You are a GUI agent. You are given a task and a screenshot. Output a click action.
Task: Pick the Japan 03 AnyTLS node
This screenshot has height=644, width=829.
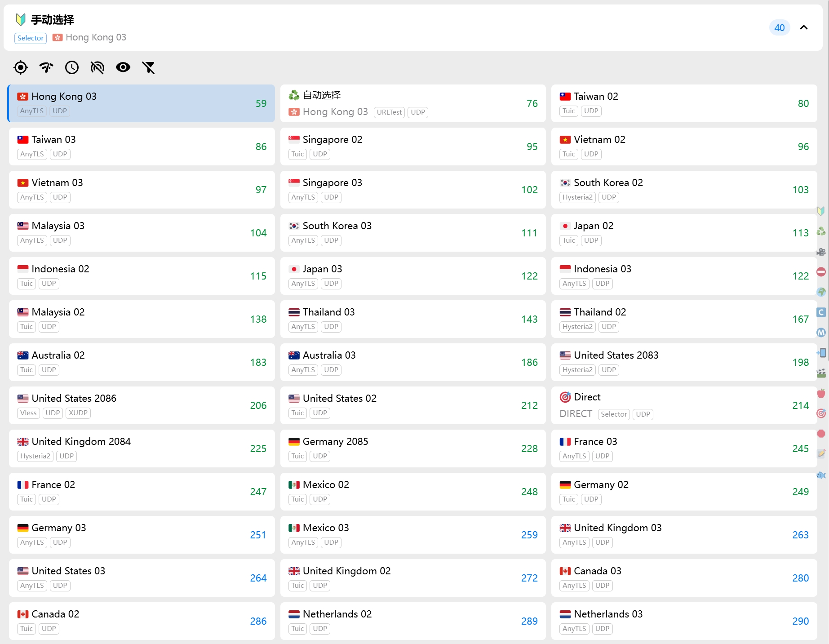click(412, 276)
